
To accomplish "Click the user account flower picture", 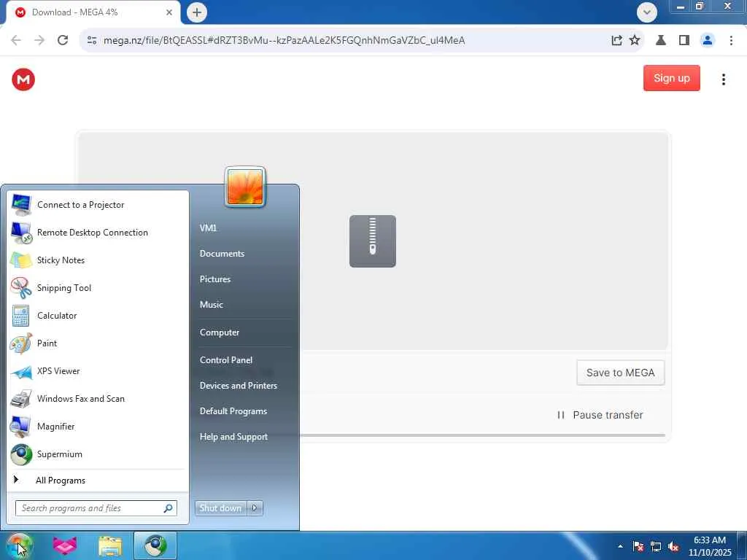I will pos(245,187).
